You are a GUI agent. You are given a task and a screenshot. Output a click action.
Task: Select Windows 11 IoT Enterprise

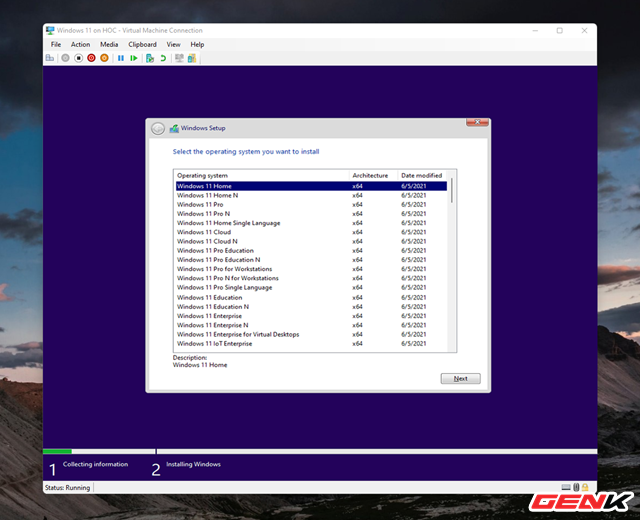311,344
